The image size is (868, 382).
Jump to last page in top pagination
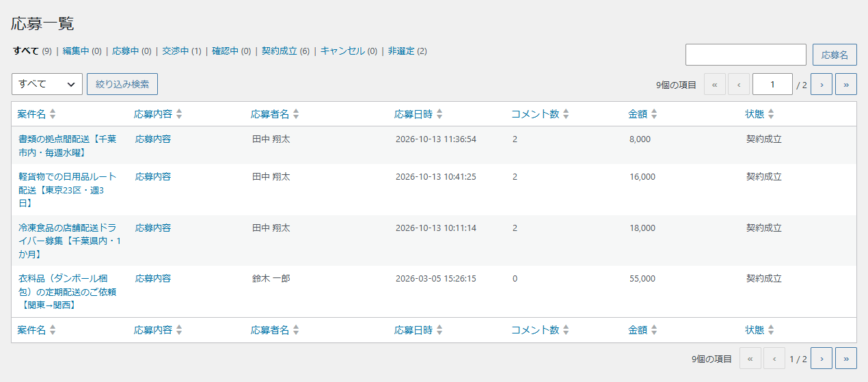tap(846, 85)
